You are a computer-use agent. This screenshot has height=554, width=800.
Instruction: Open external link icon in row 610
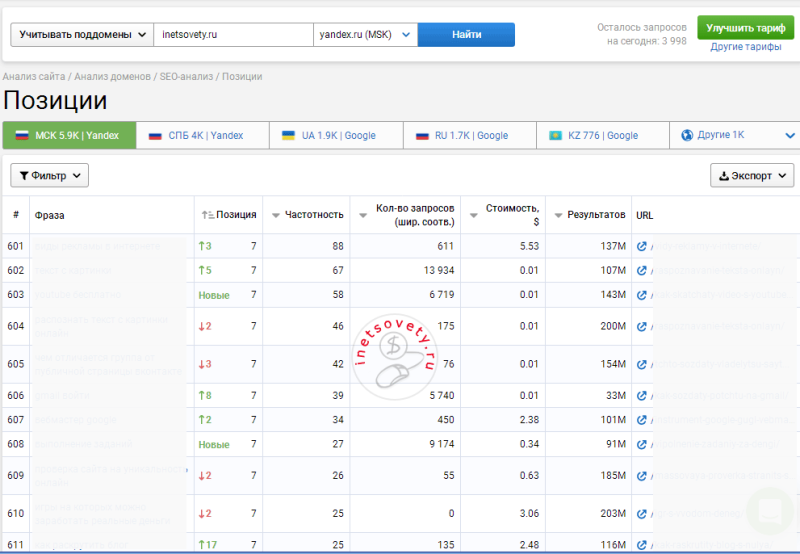641,514
